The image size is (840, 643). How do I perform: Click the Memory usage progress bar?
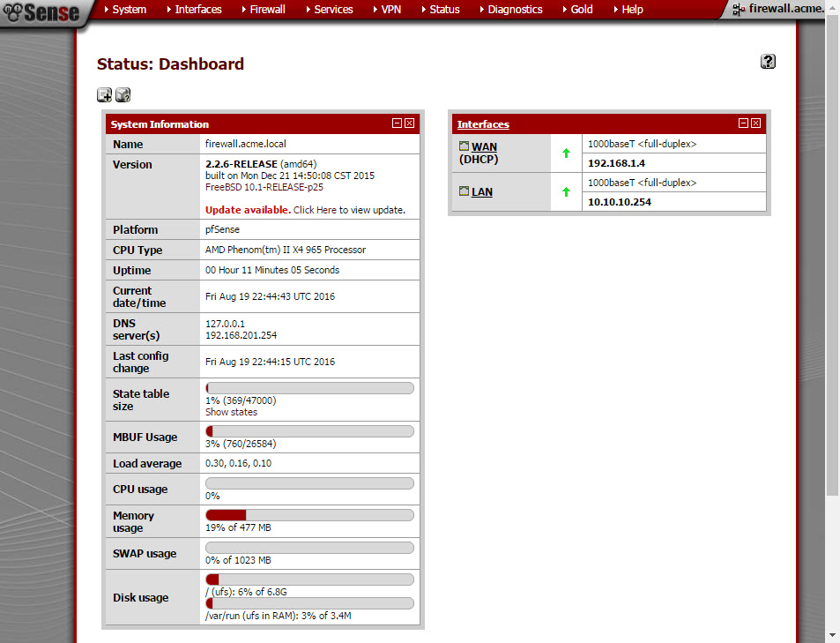(x=309, y=515)
